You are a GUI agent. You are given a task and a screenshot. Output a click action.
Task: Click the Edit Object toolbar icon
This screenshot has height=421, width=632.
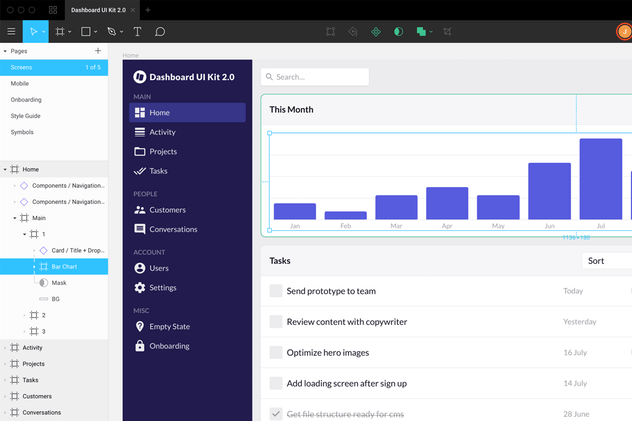331,31
